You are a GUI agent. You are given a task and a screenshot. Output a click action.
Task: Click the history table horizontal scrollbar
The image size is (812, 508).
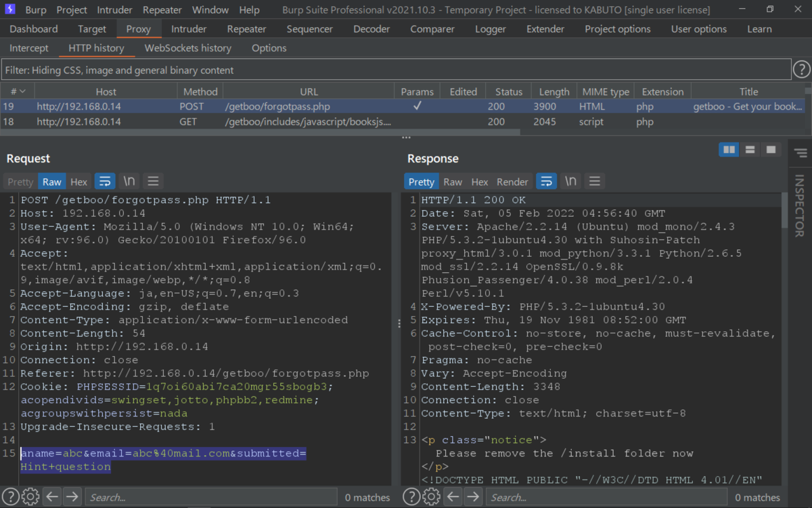tap(260, 132)
